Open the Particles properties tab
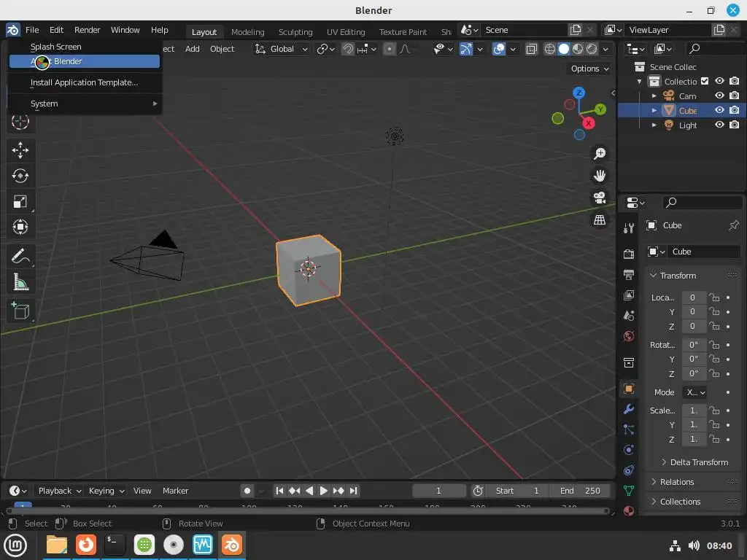The image size is (747, 560). 629,429
